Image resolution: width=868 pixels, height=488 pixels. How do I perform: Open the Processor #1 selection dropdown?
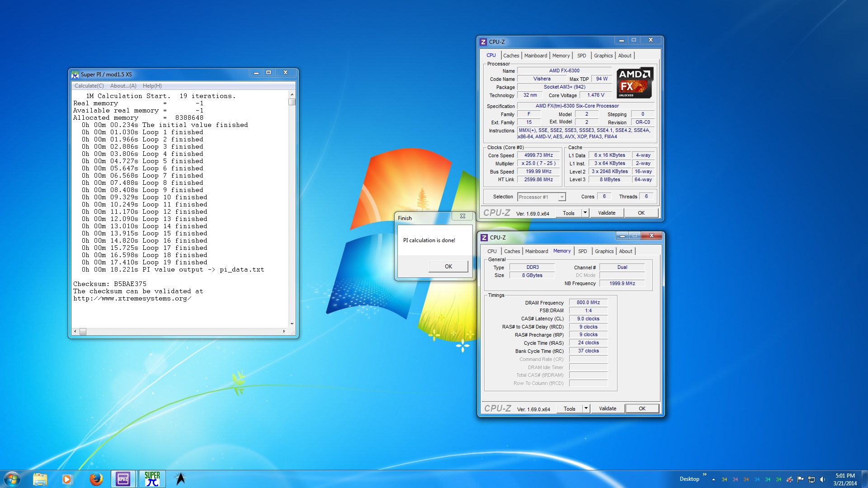tap(542, 197)
